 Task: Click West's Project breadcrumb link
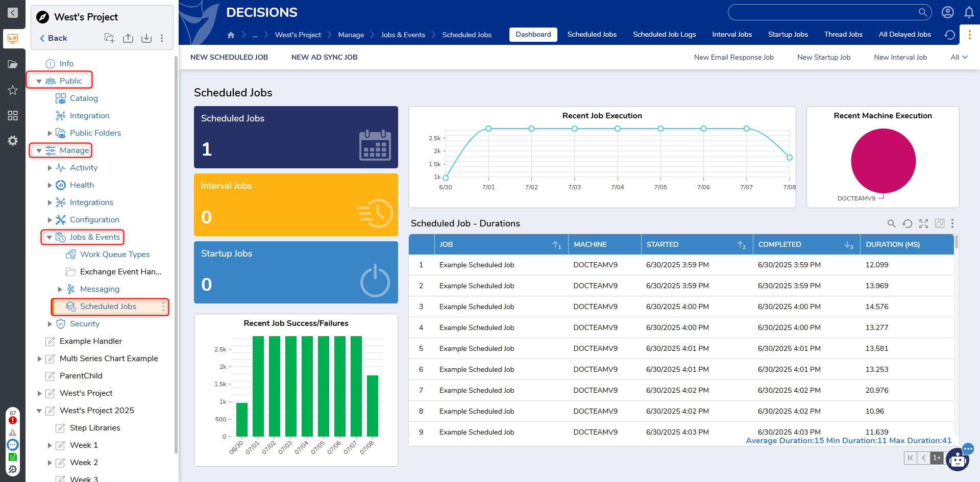[298, 35]
